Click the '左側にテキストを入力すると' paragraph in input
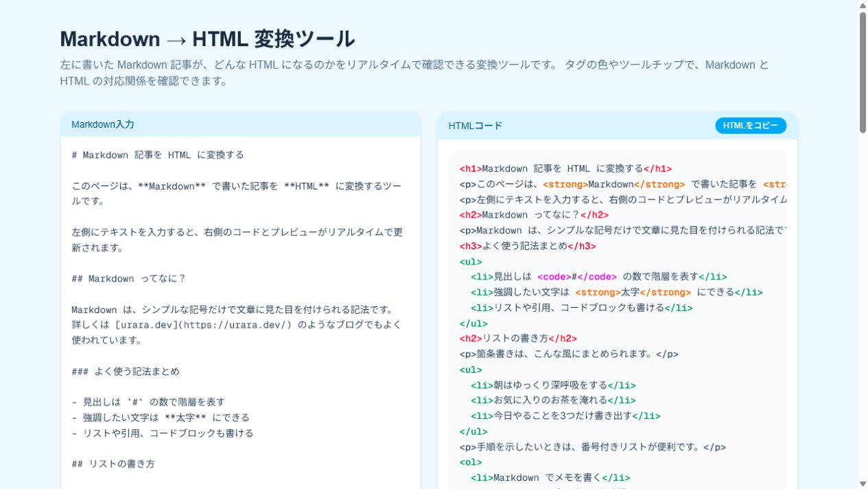Image resolution: width=868 pixels, height=489 pixels. click(x=237, y=240)
